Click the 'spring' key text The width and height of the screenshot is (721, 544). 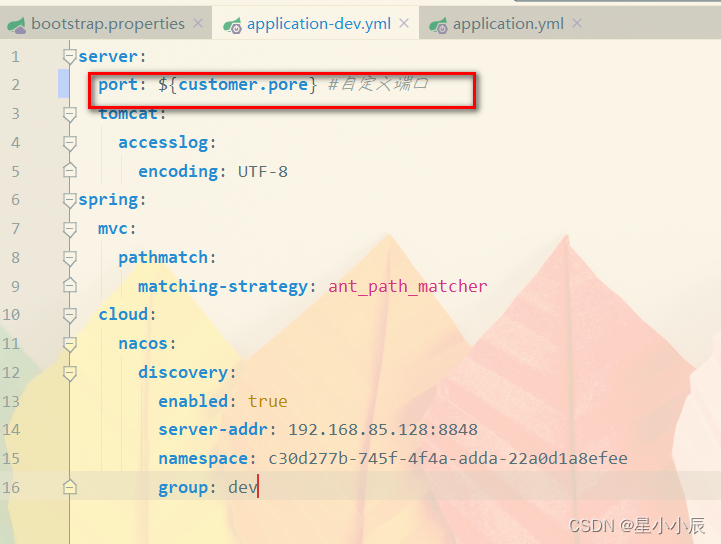(108, 200)
